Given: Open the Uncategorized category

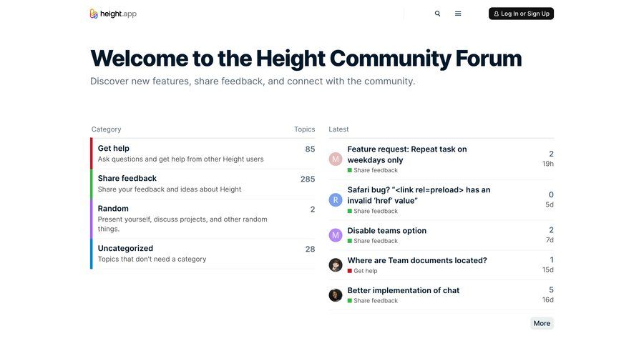Looking at the screenshot, I should [x=125, y=248].
